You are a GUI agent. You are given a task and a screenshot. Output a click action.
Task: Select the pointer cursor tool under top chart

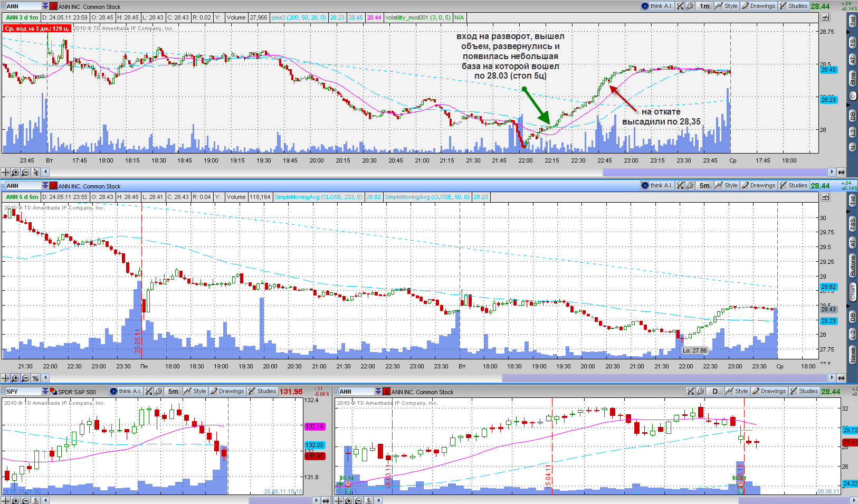tap(35, 172)
